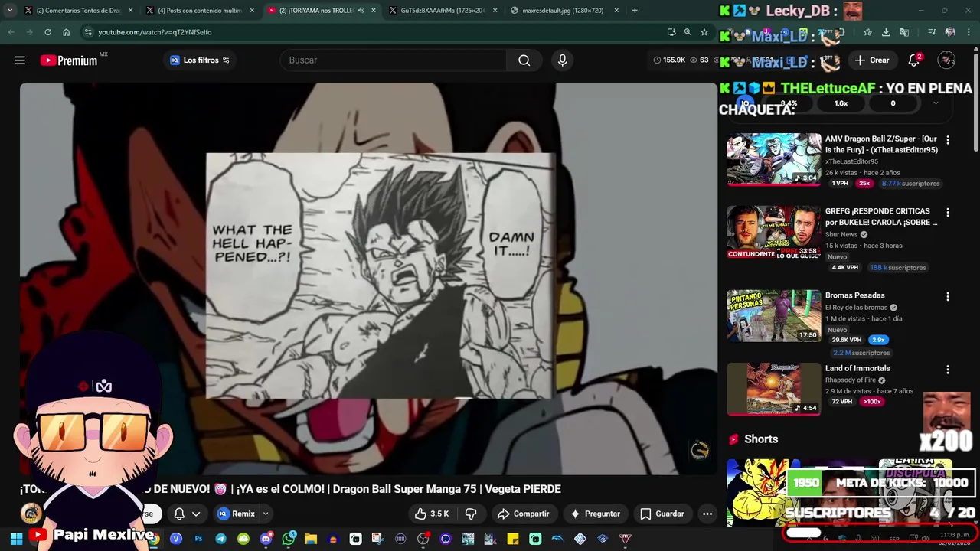Open 'Land of Immortals' video title
Viewport: 980px width, 551px height.
(x=857, y=368)
